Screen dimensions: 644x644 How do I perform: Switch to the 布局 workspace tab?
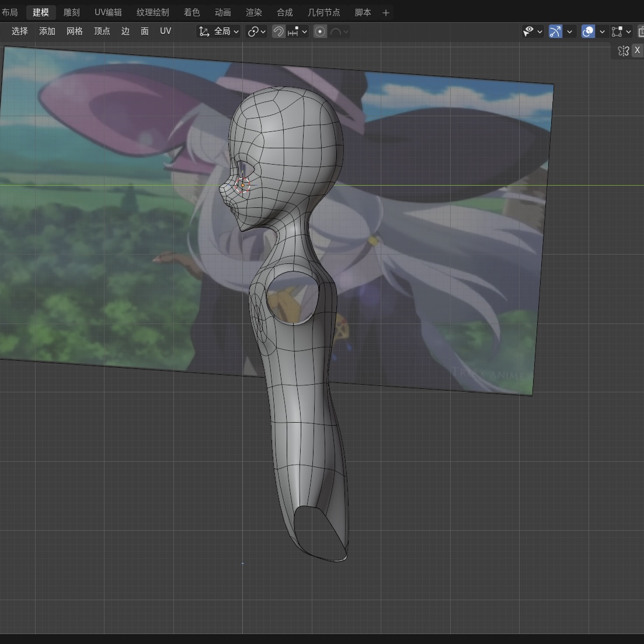9,12
